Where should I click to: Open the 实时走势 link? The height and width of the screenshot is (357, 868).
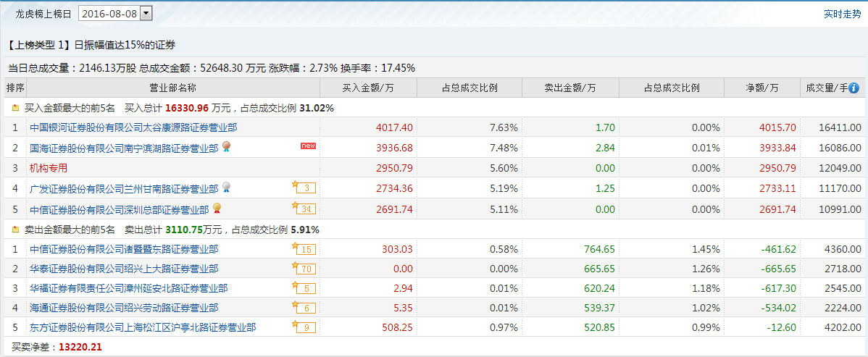coord(842,14)
